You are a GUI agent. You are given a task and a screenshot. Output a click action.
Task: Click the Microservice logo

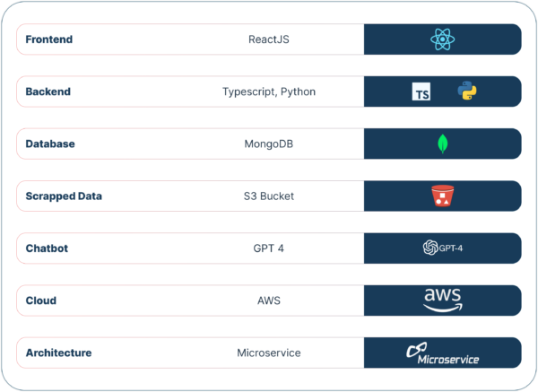pyautogui.click(x=442, y=353)
